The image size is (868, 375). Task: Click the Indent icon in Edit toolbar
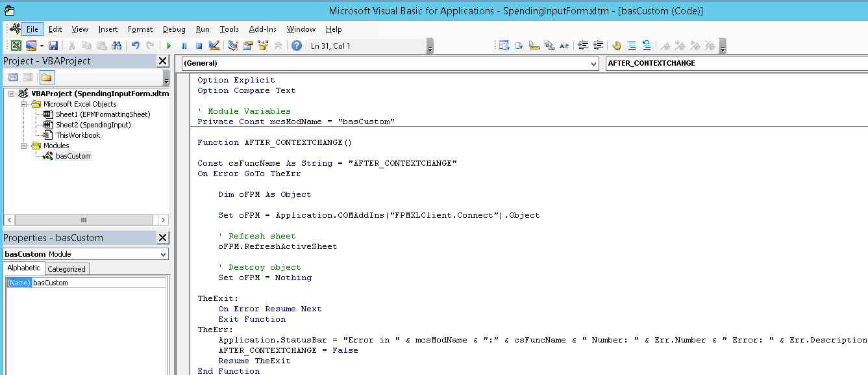tap(583, 45)
